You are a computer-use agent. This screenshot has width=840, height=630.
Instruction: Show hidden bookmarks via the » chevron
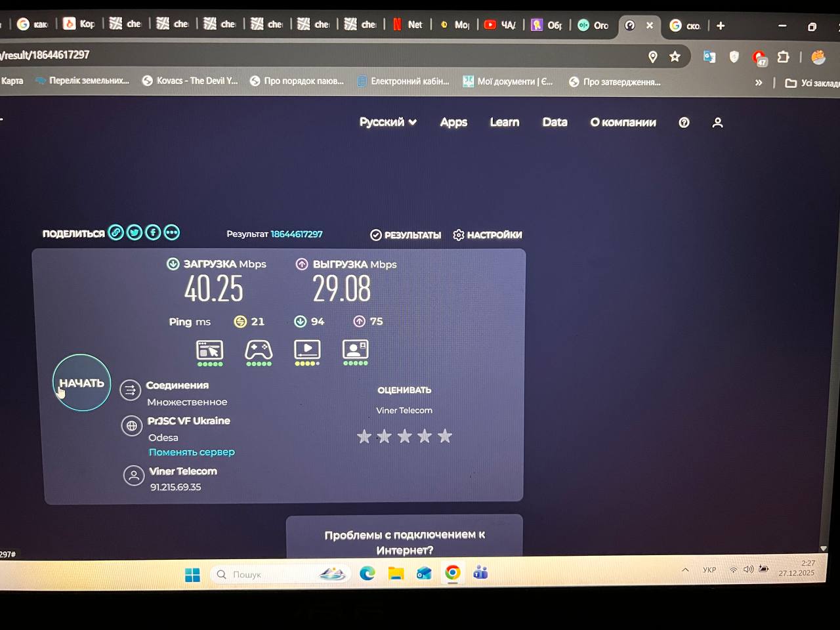point(759,83)
